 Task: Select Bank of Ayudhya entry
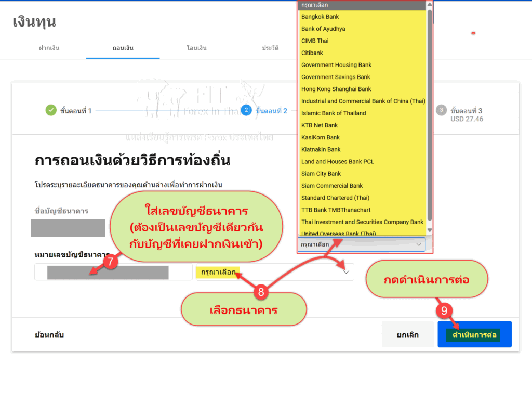point(323,29)
